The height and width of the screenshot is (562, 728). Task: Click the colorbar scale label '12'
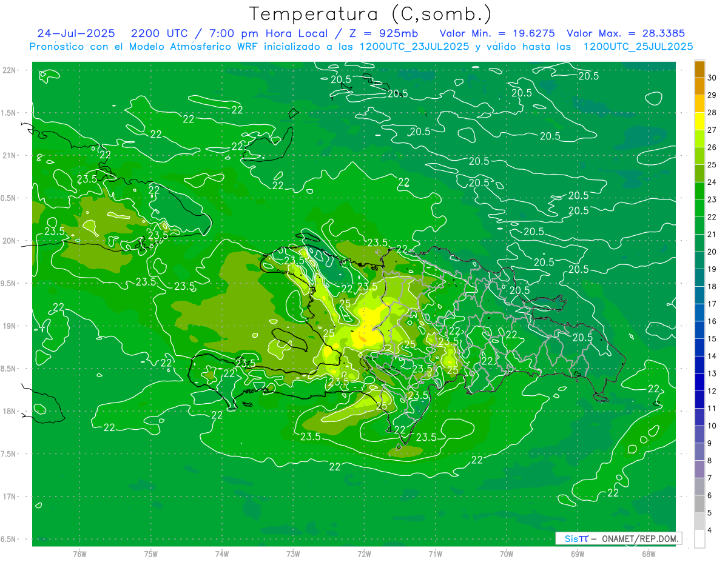coord(712,391)
